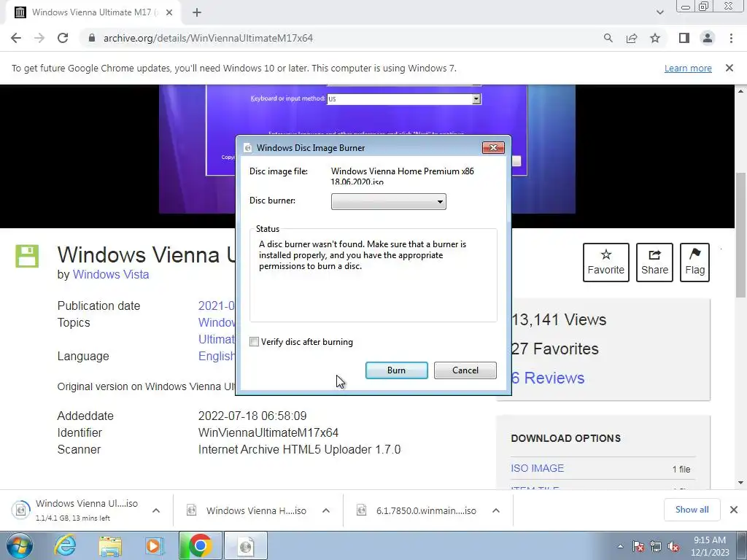The image size is (747, 560).
Task: Click the English language link
Action: [x=217, y=356]
